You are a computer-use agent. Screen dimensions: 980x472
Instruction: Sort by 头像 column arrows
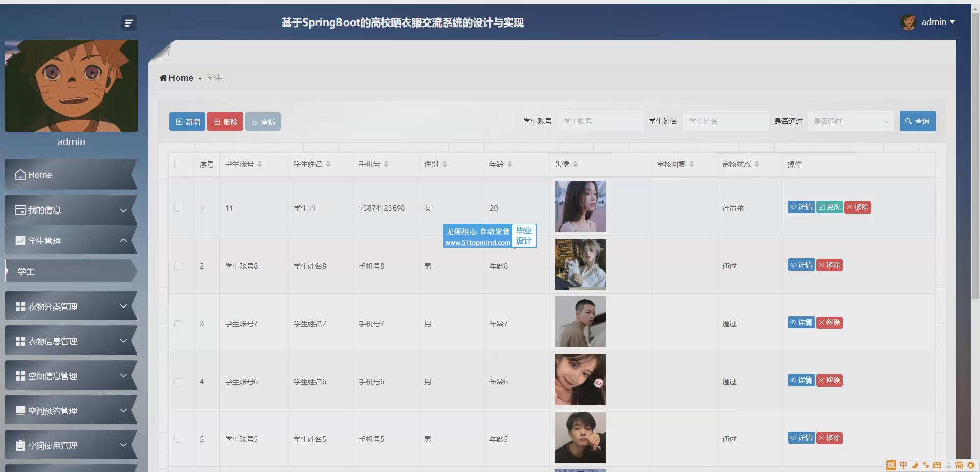pos(575,164)
